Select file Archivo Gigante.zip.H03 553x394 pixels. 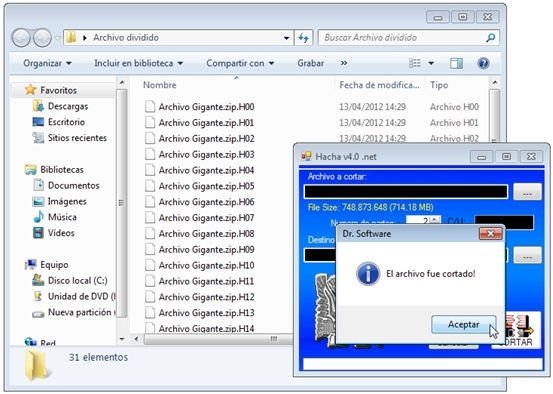206,154
